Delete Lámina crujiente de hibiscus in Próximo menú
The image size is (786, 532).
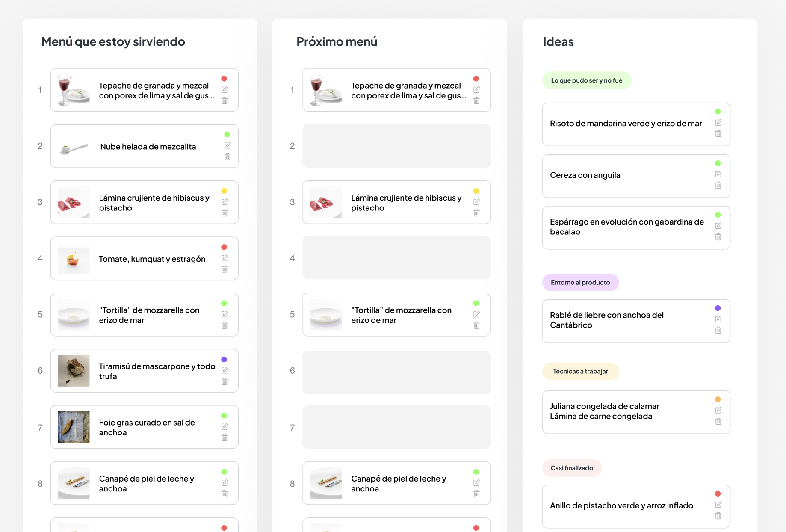477,213
